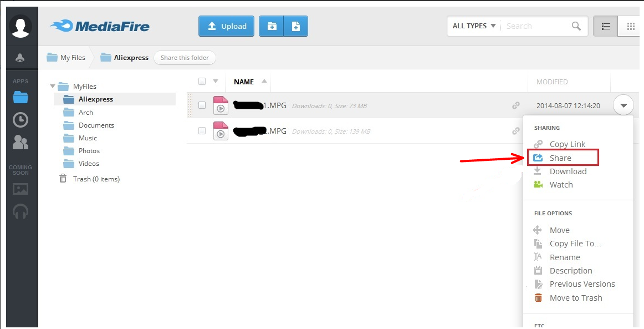Screen dimensions: 644x329
Task: Click into the Search field
Action: pyautogui.click(x=536, y=26)
